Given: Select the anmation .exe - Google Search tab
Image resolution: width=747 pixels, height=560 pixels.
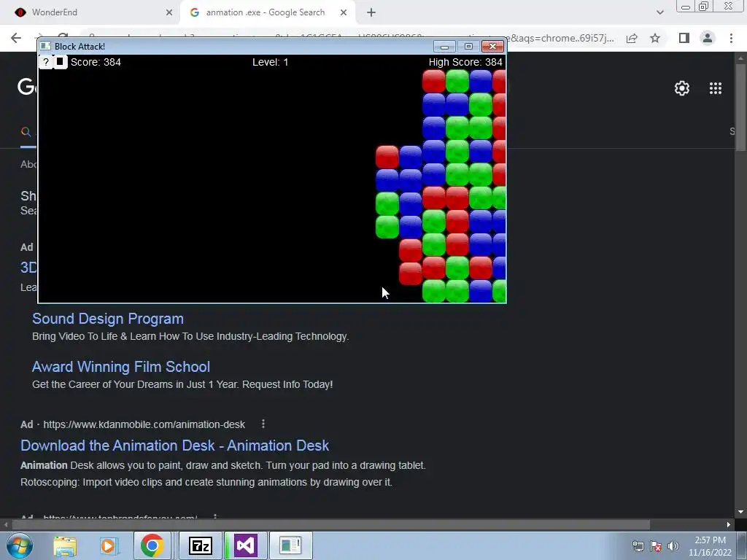Looking at the screenshot, I should tap(266, 12).
